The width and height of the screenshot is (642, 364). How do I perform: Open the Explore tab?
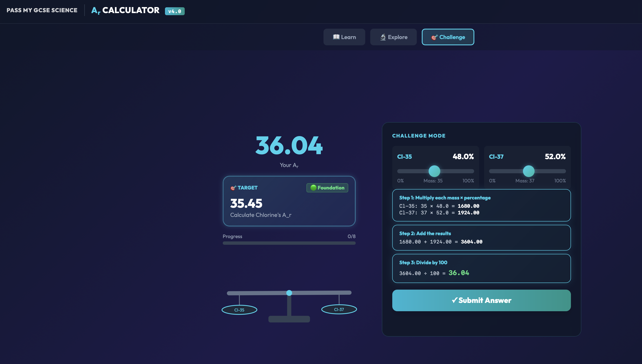point(393,37)
